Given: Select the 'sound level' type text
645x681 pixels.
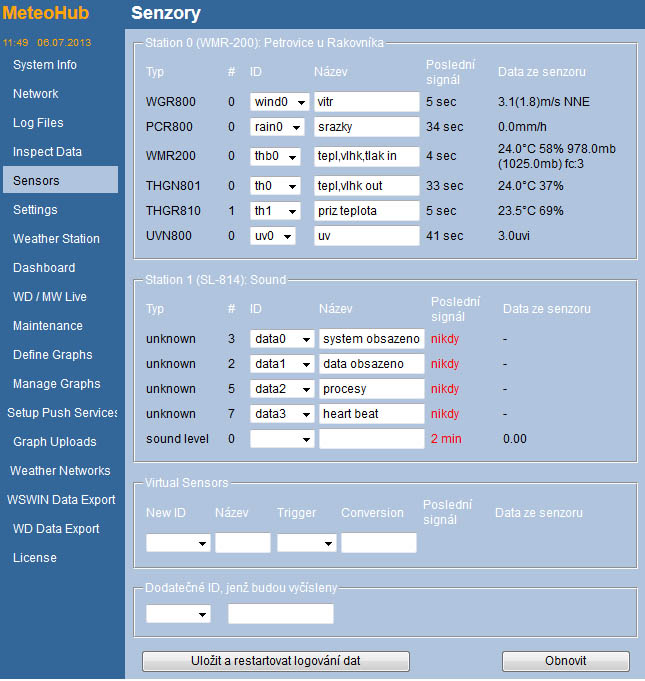Looking at the screenshot, I should pos(177,439).
